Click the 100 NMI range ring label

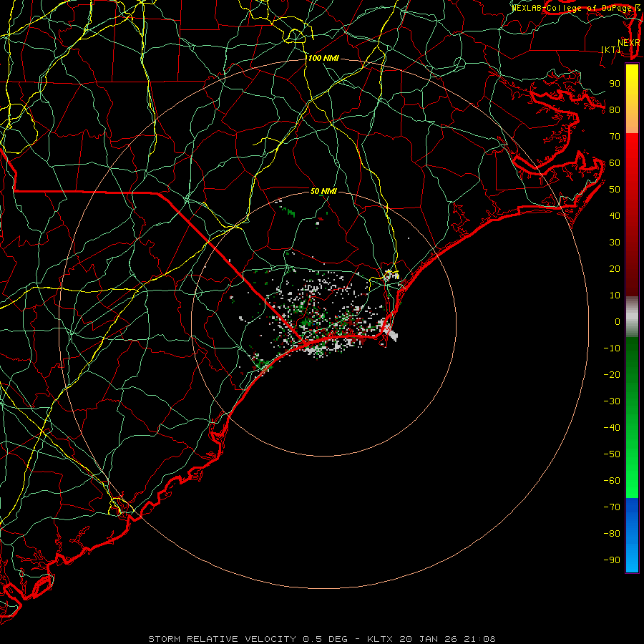coord(323,59)
